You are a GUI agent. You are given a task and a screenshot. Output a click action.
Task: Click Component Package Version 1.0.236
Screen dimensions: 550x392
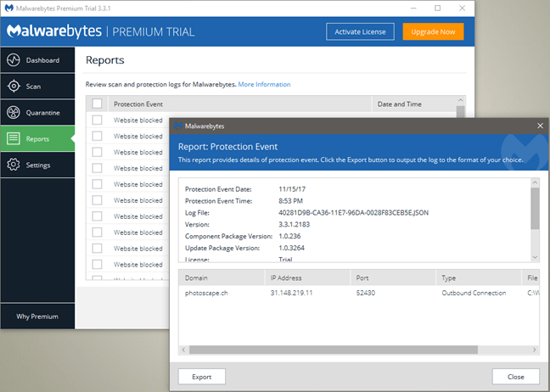point(289,236)
